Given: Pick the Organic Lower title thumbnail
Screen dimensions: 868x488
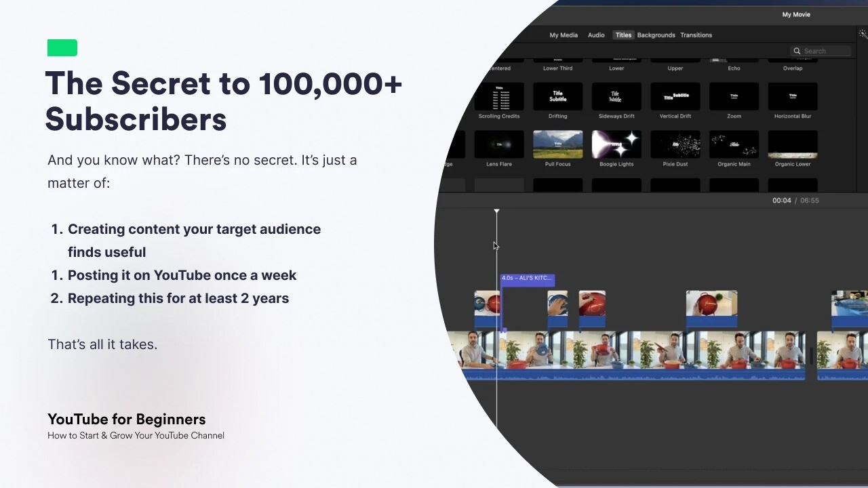Looking at the screenshot, I should [x=793, y=144].
